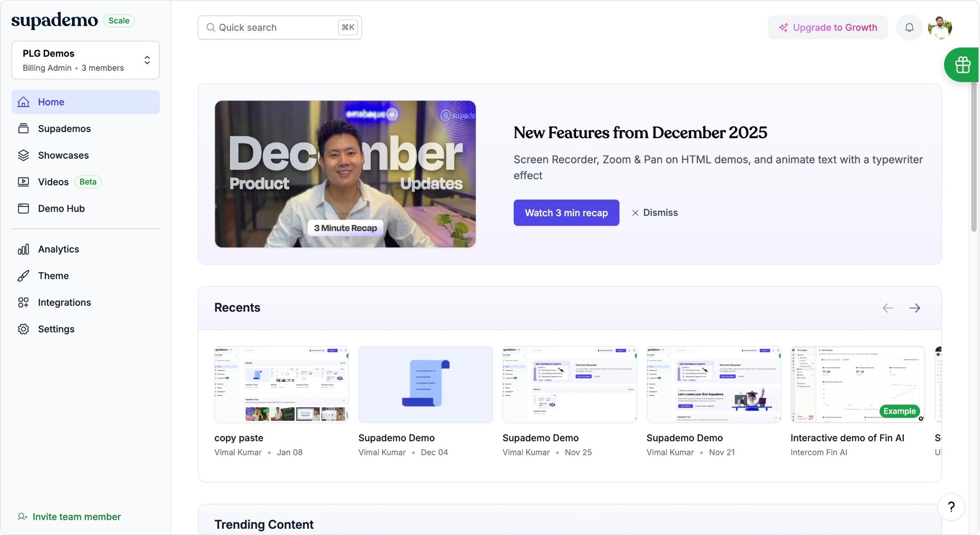Click the Videos play icon

click(23, 182)
